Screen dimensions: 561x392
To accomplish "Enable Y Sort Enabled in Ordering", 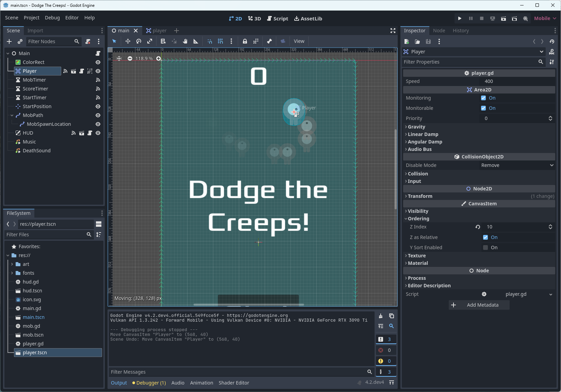I will coord(485,247).
